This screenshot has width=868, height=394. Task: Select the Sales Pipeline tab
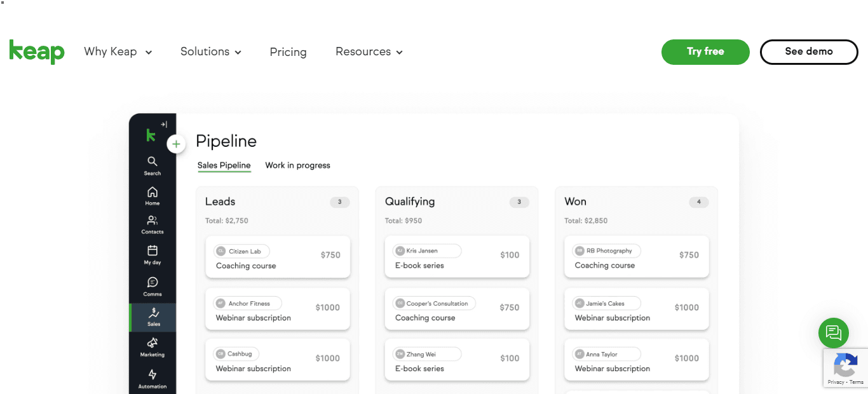(224, 165)
